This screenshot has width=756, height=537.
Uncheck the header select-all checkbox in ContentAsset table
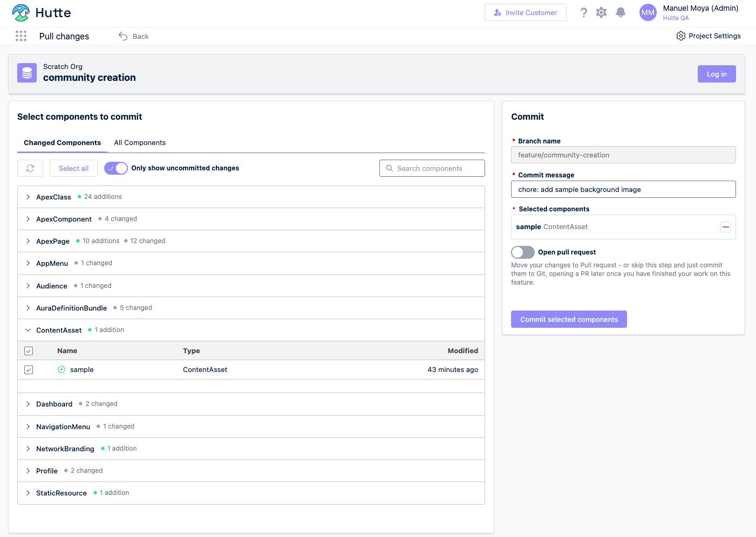tap(29, 351)
